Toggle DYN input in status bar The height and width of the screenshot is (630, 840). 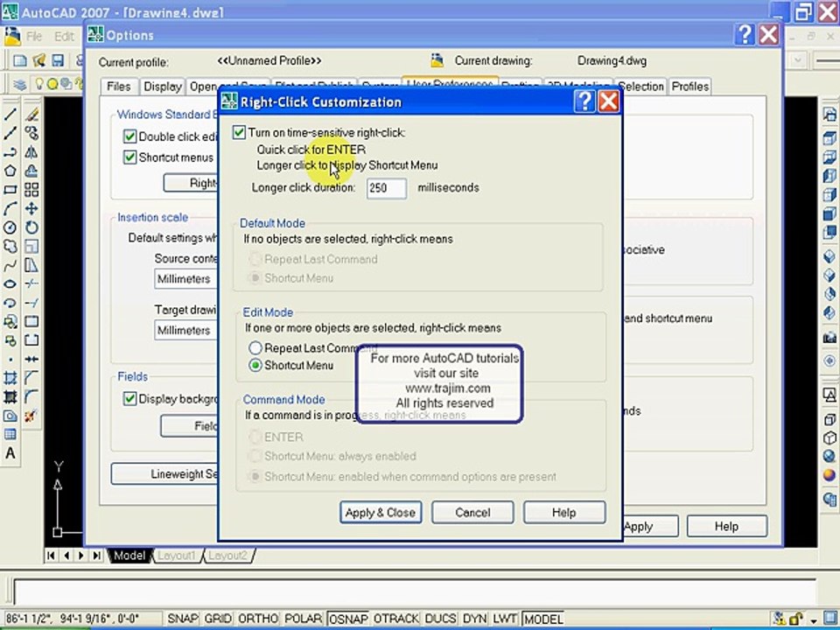point(474,619)
